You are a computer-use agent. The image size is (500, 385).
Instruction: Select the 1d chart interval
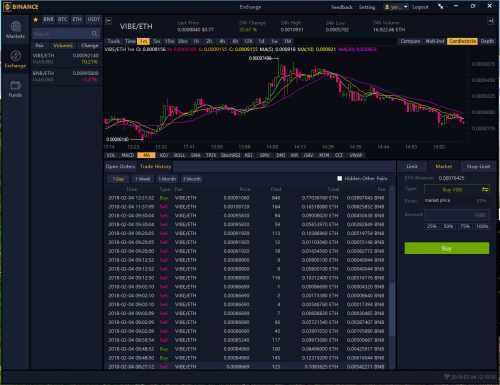point(261,41)
